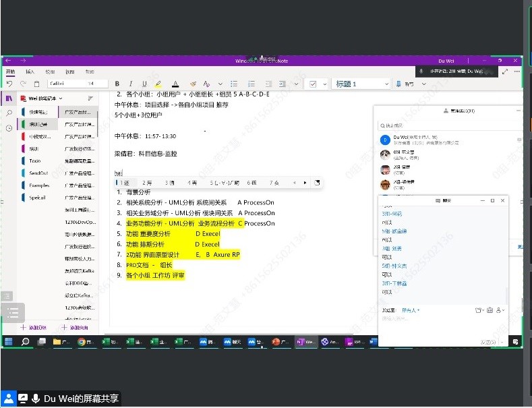Expand the dictate options chevron
The height and width of the screenshot is (408, 532).
(x=423, y=84)
